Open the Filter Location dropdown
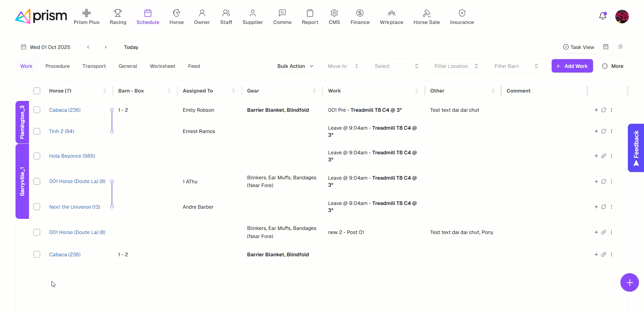 [456, 66]
